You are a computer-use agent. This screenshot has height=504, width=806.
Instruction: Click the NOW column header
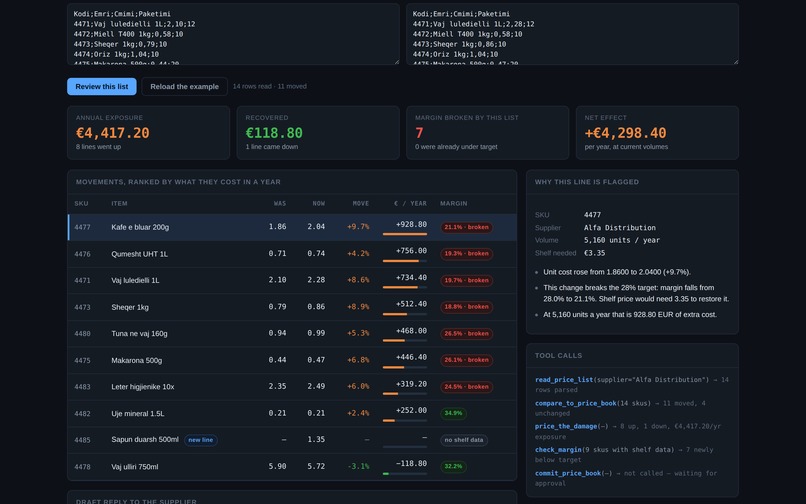319,204
